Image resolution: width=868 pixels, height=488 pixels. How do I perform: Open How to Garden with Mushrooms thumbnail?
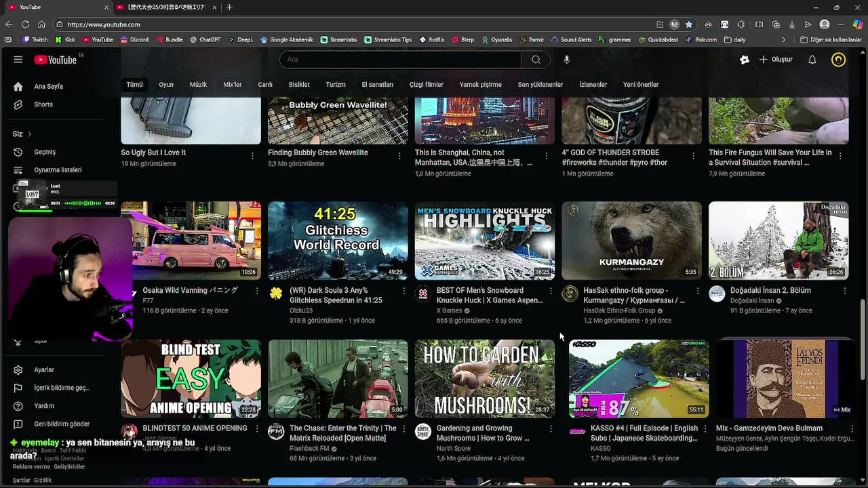[485, 379]
